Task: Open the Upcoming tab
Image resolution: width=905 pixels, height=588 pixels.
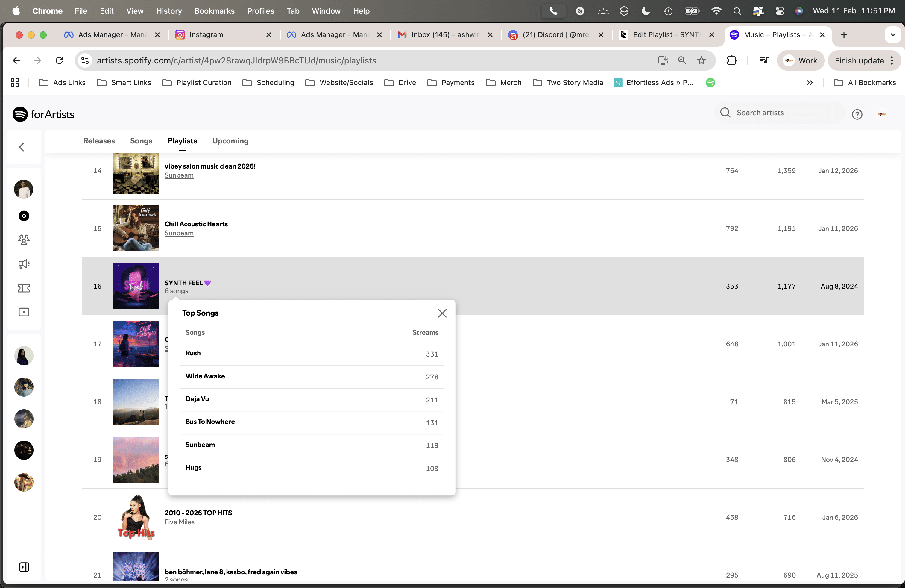Action: tap(230, 141)
